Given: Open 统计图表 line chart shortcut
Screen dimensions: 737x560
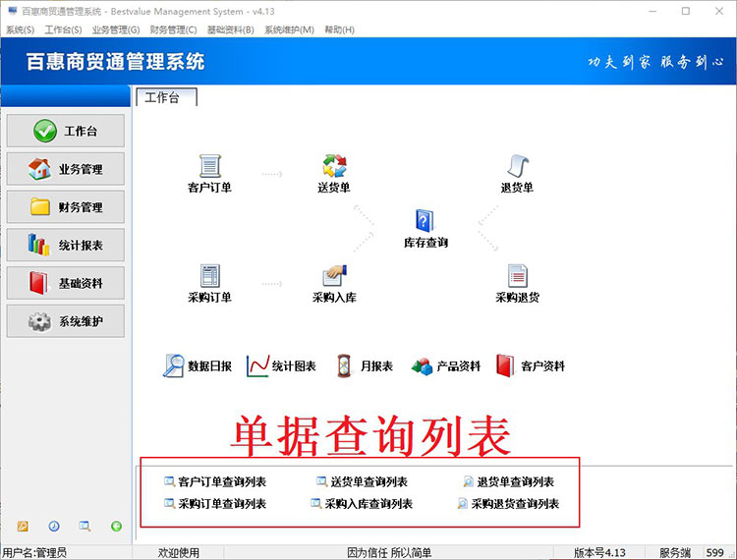Looking at the screenshot, I should [281, 366].
